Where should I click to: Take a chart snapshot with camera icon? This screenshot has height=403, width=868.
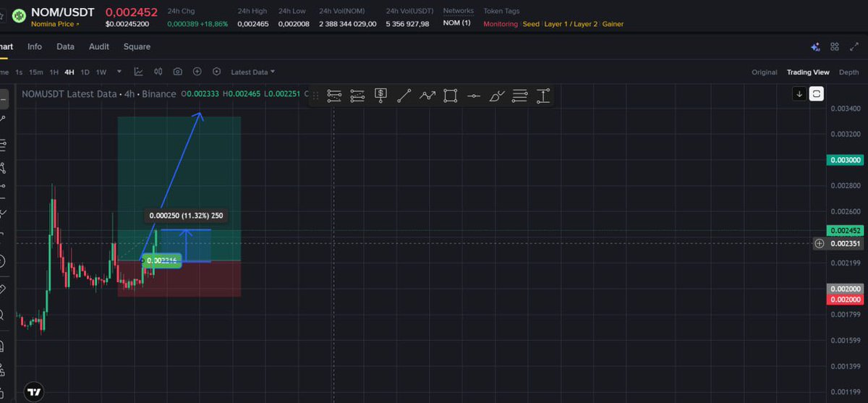point(177,72)
